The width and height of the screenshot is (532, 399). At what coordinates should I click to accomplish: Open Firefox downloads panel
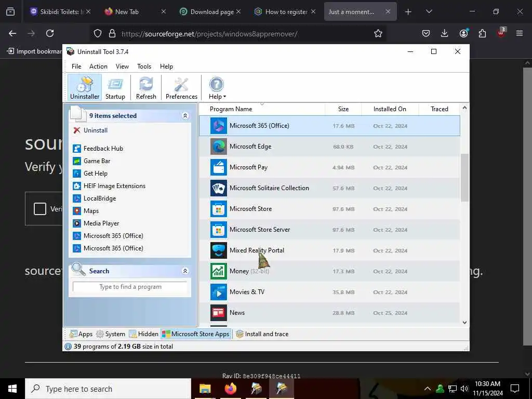445,33
